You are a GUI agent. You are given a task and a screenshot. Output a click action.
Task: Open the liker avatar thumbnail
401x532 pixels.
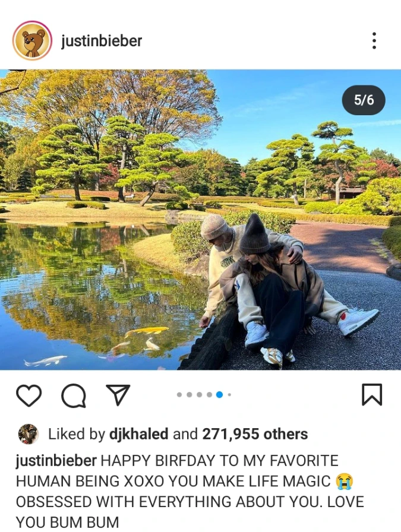pos(28,434)
